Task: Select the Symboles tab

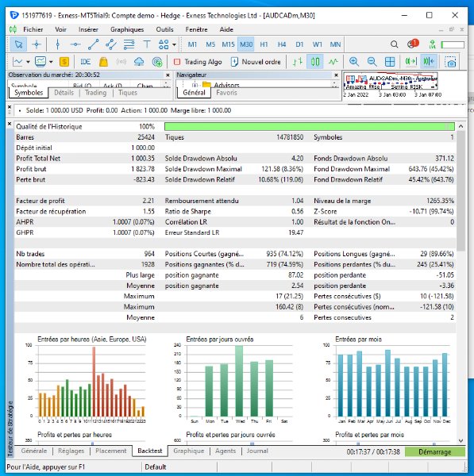Action: pos(29,93)
